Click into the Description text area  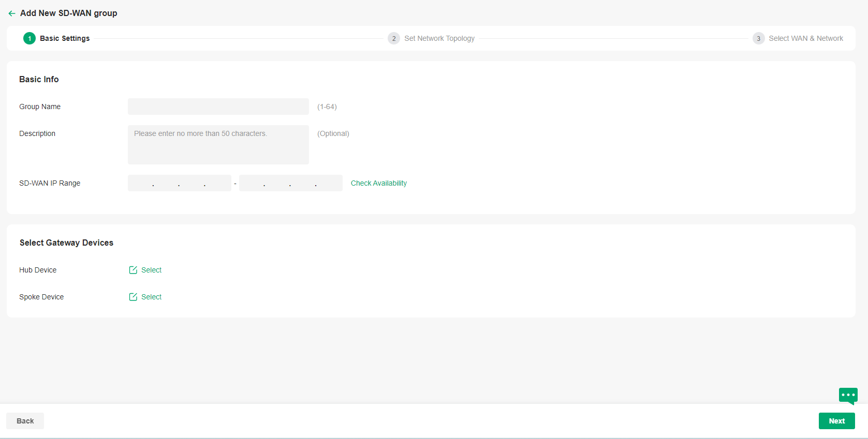point(218,145)
